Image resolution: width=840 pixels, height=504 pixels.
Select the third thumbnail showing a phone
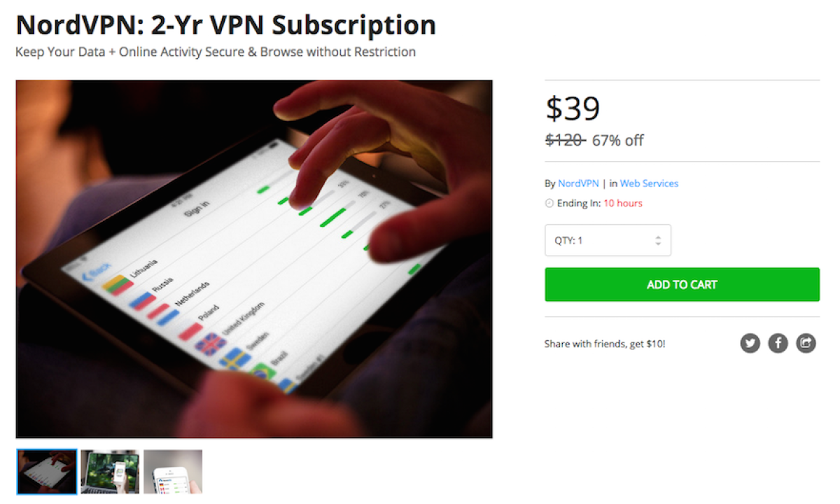coord(173,472)
